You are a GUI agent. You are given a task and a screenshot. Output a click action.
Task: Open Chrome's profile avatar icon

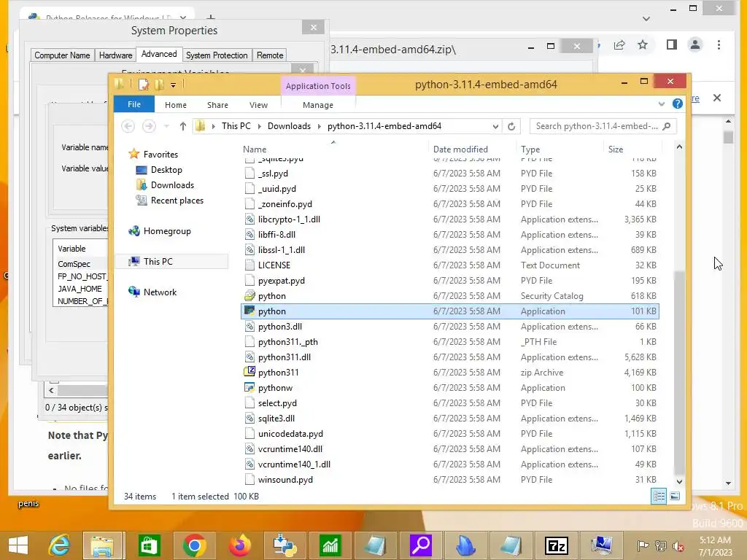[695, 44]
